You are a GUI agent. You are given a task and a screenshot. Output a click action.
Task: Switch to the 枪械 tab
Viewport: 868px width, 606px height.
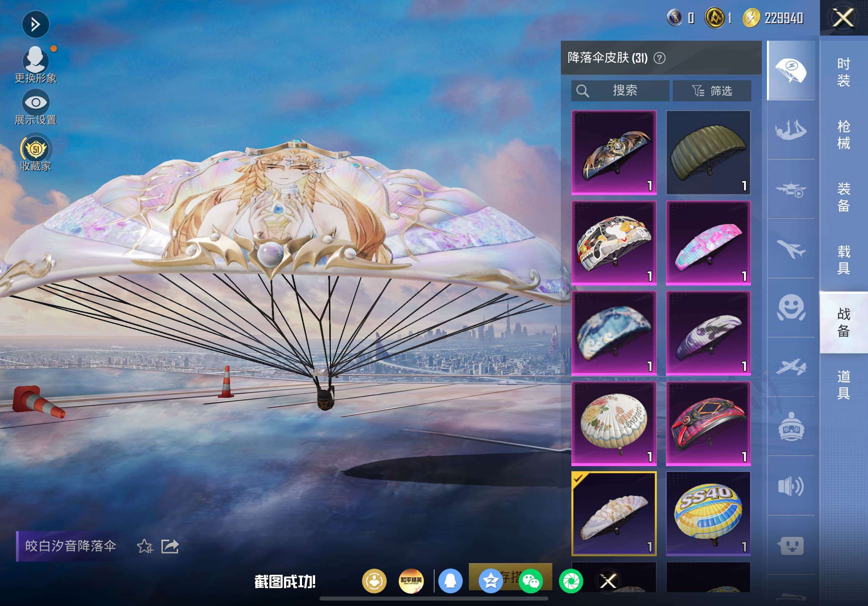point(843,134)
